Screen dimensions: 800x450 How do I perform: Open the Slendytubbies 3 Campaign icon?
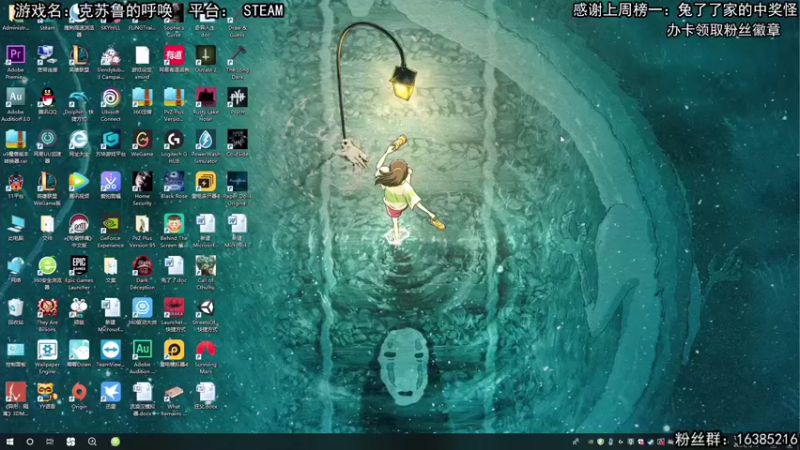110,55
